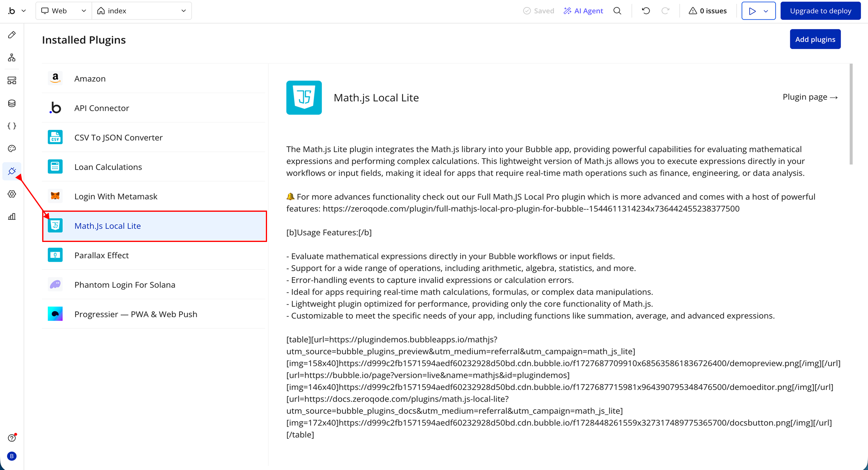The image size is (868, 470).
Task: Open the Styles palette icon
Action: (12, 148)
